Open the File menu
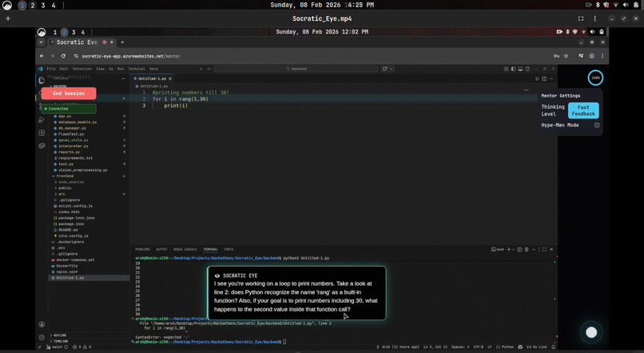644x353 pixels. (x=51, y=69)
